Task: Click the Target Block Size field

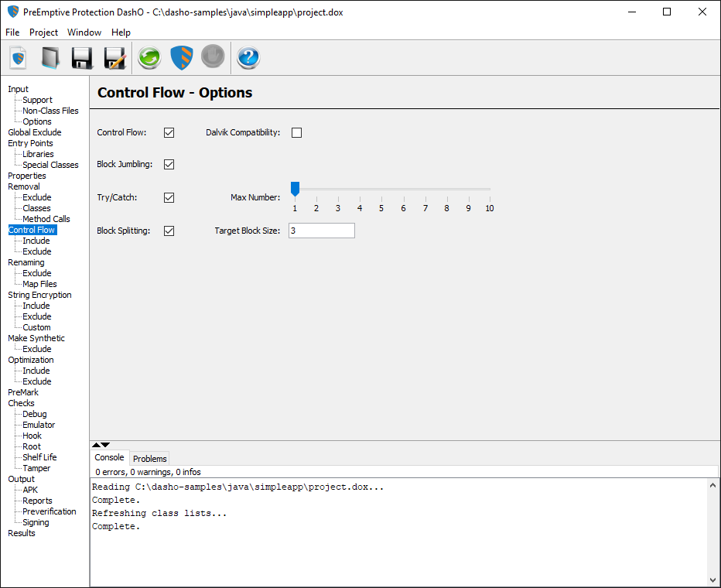Action: click(321, 231)
